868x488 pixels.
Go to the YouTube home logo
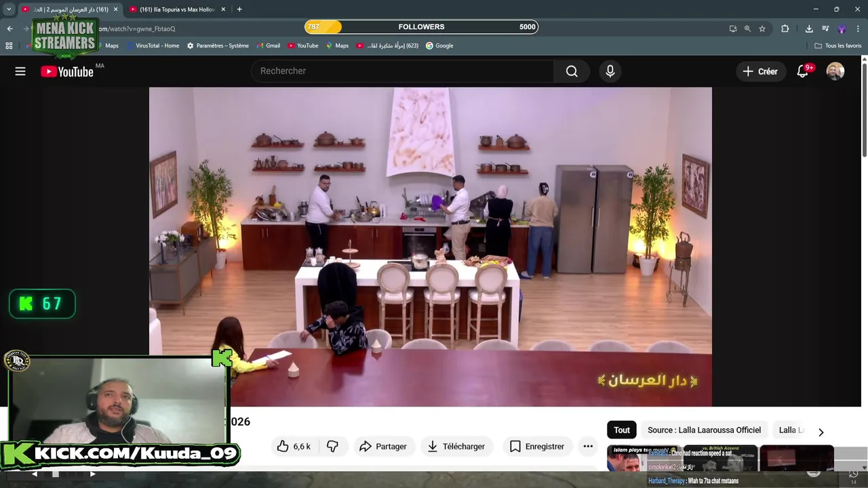pos(67,71)
